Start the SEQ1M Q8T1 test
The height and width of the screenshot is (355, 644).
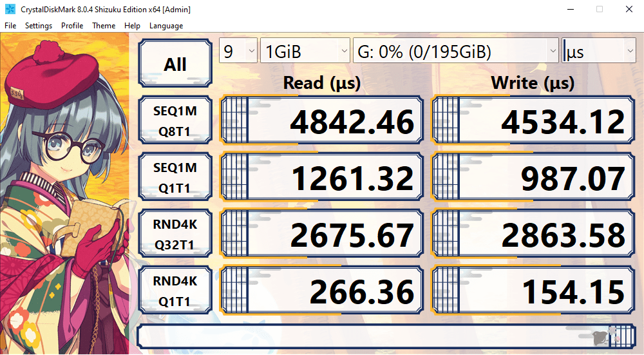[175, 120]
